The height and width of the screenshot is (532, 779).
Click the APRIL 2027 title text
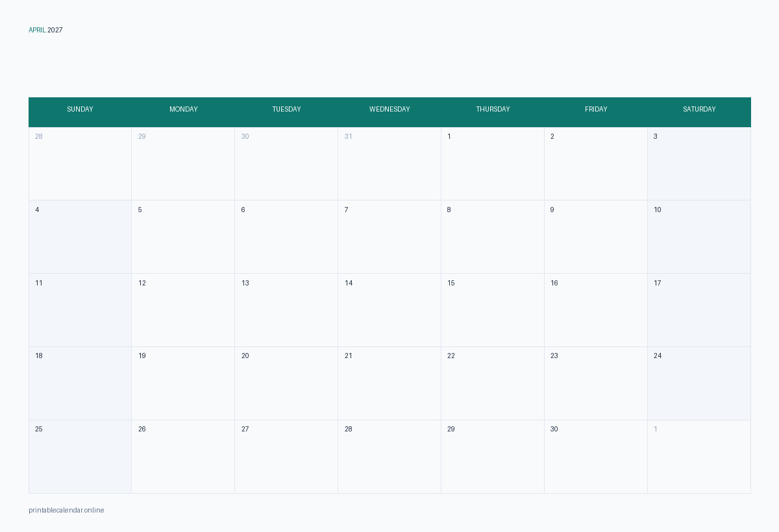click(x=45, y=30)
